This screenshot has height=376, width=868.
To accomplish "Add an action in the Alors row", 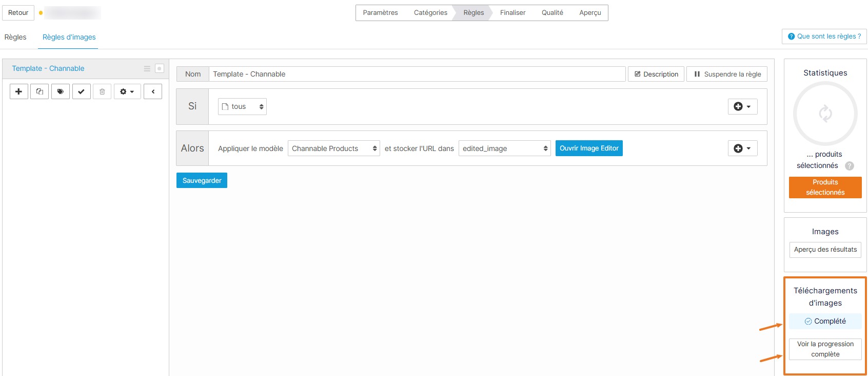I will pyautogui.click(x=742, y=148).
